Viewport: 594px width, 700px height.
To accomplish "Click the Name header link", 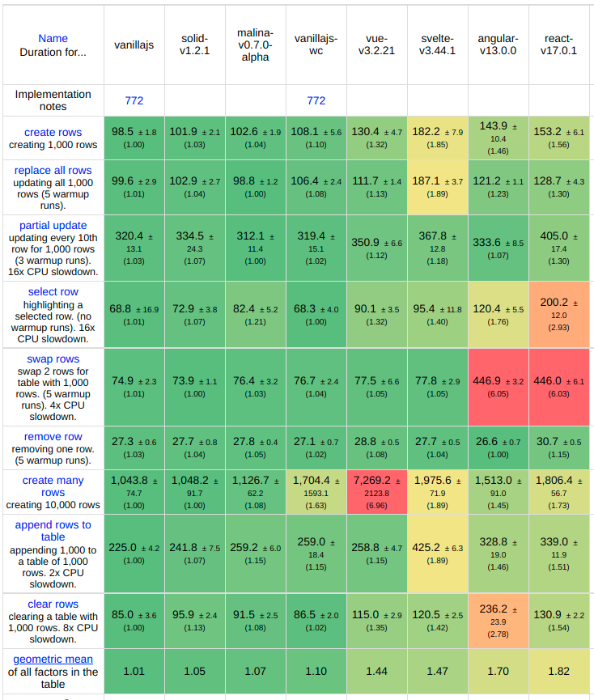I will tap(53, 38).
